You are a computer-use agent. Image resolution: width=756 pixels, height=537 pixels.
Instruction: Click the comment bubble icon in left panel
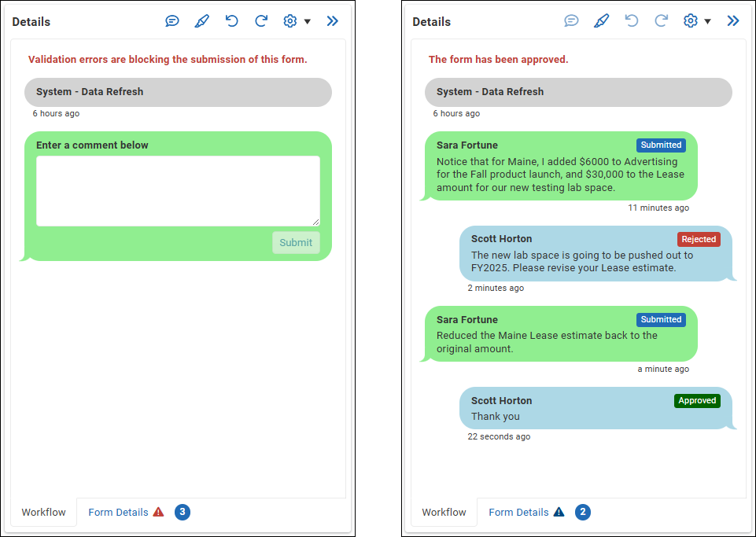pyautogui.click(x=172, y=21)
